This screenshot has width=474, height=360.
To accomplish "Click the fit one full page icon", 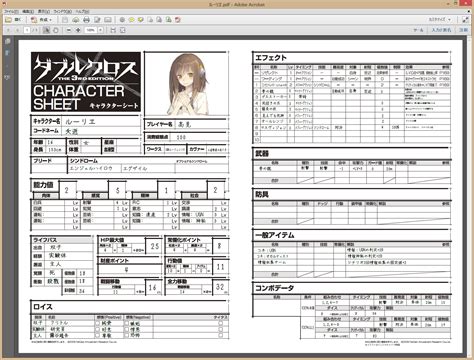I will pos(123,30).
